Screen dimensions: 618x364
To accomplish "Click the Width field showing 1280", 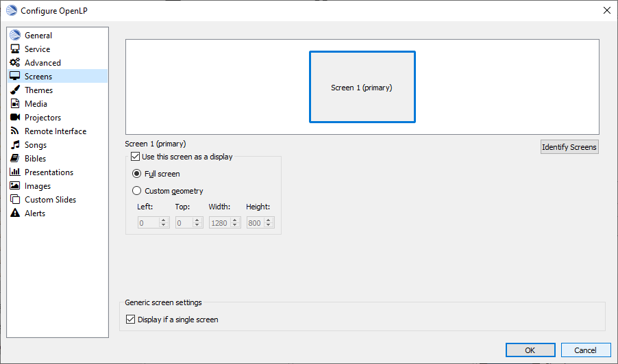I will (x=219, y=223).
